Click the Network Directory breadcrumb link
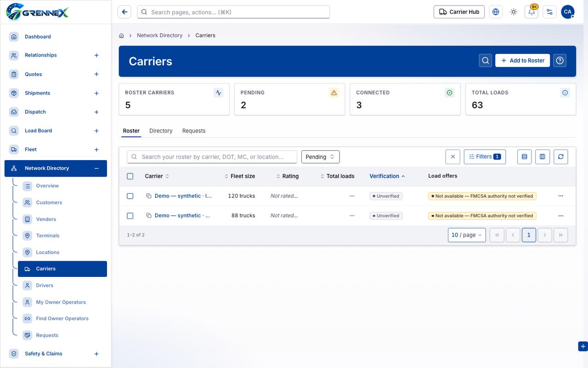588x368 pixels. coord(160,35)
